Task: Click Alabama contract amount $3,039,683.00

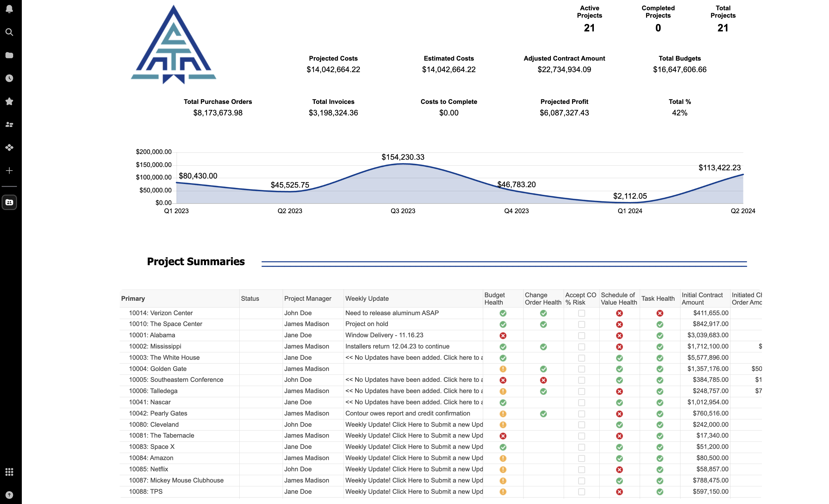Action: [x=708, y=335]
